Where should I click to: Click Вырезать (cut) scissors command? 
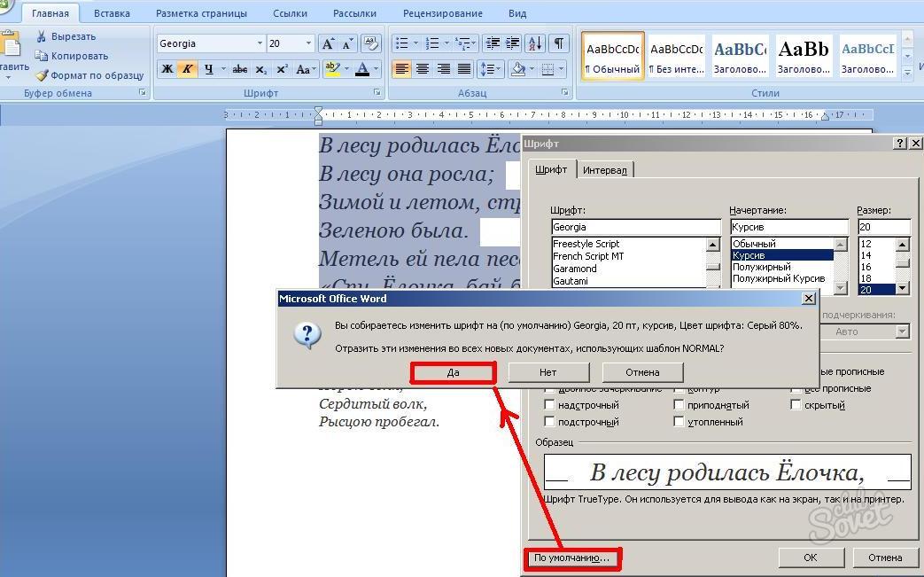click(x=66, y=36)
